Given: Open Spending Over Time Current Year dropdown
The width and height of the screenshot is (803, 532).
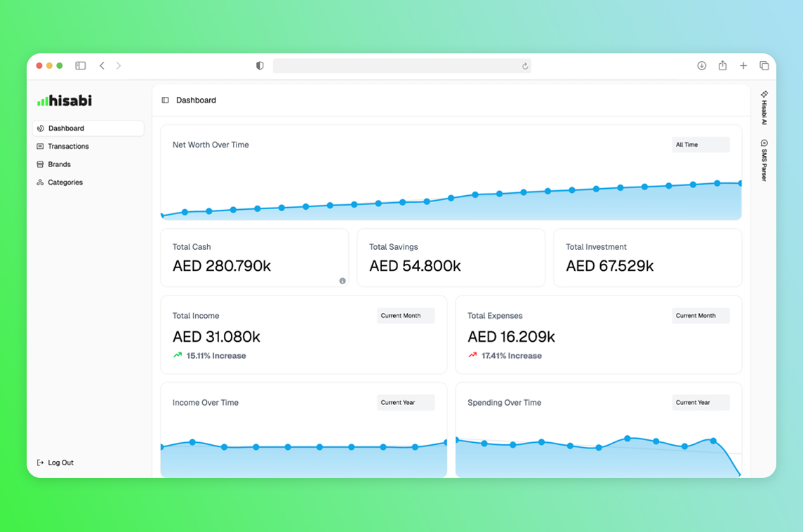Looking at the screenshot, I should tap(700, 403).
